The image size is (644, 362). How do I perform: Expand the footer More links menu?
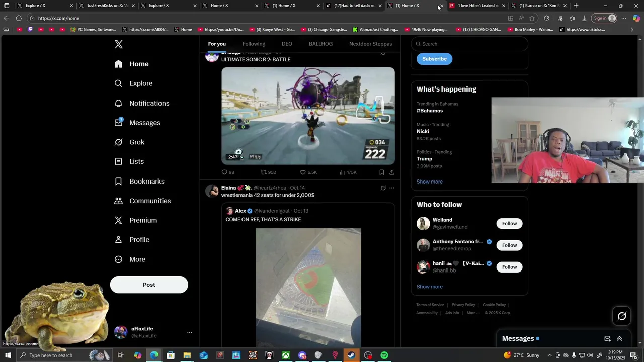click(473, 313)
